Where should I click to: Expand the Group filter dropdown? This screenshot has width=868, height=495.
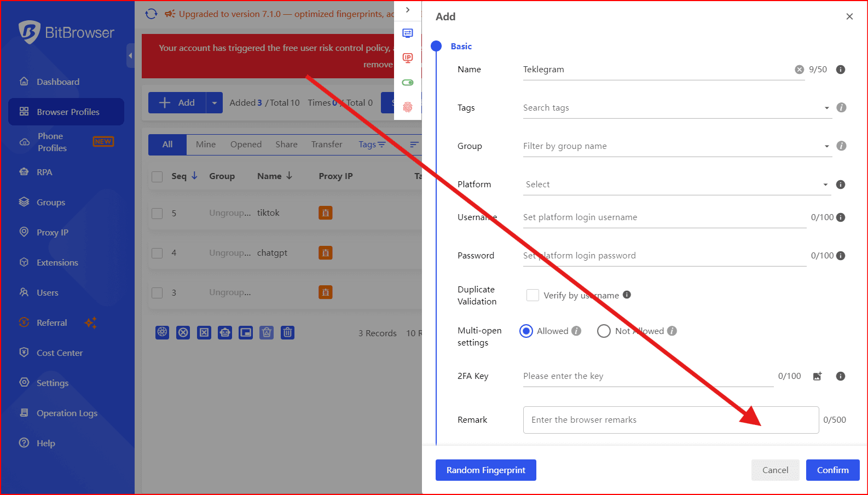(676, 146)
